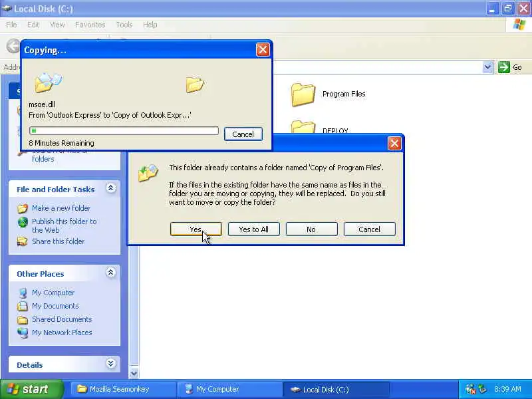This screenshot has width=532, height=399.
Task: Click the Local Disk title bar drive icon
Action: click(x=7, y=8)
